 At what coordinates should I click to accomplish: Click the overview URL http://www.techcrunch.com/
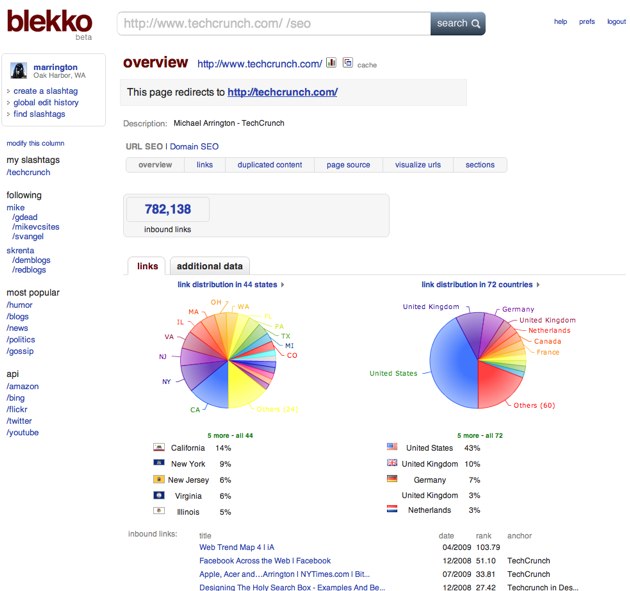[260, 64]
